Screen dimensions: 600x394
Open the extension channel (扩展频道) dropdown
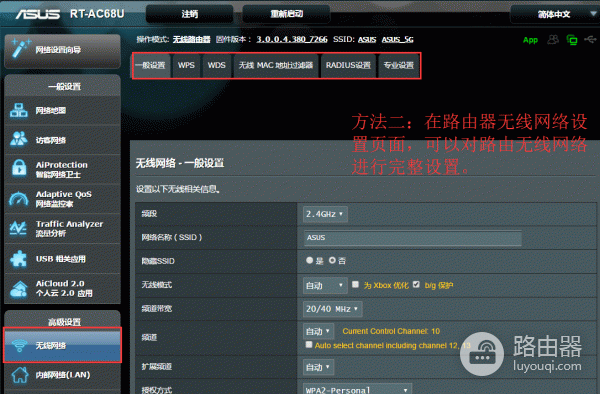[318, 367]
